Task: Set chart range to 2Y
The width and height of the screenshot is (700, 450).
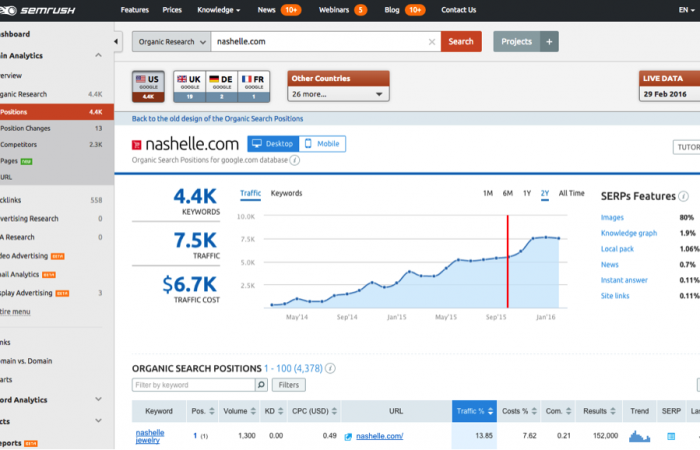Action: (545, 193)
